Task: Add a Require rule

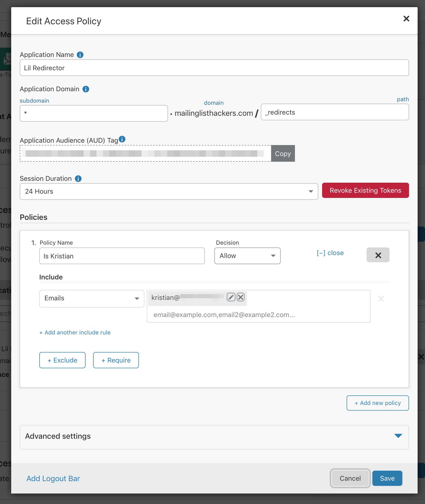Action: coord(116,360)
